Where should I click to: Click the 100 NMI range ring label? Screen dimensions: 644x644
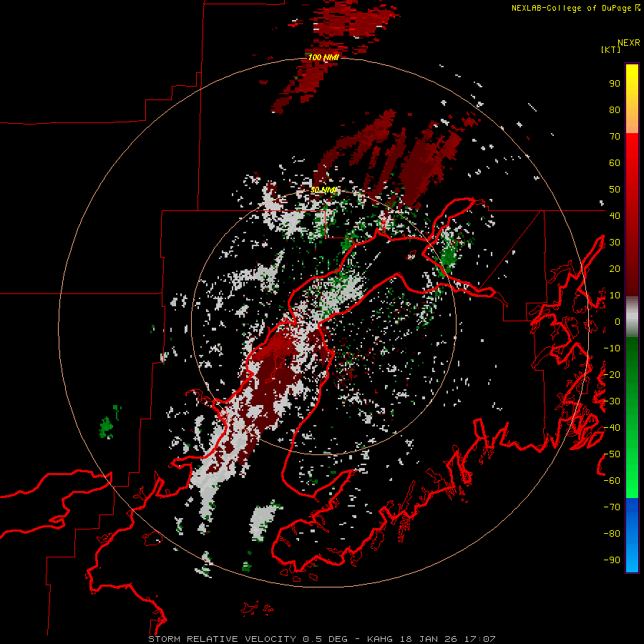(323, 57)
